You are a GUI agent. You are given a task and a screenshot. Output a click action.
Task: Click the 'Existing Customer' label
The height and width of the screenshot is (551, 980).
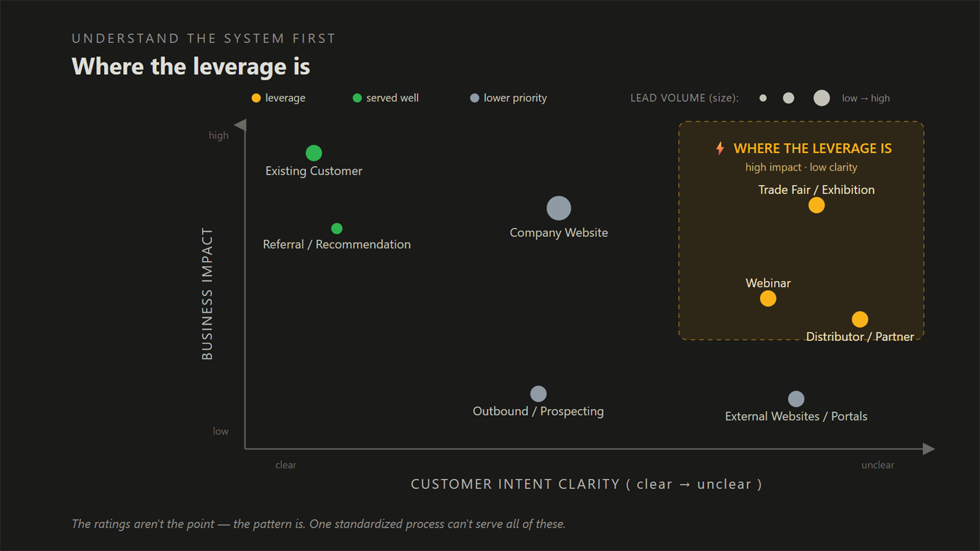314,171
